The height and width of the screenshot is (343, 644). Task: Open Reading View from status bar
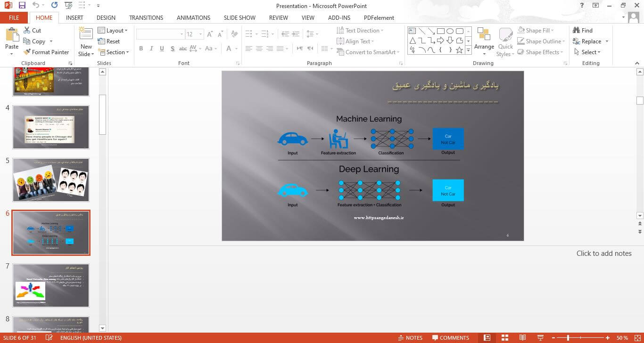[x=522, y=338]
